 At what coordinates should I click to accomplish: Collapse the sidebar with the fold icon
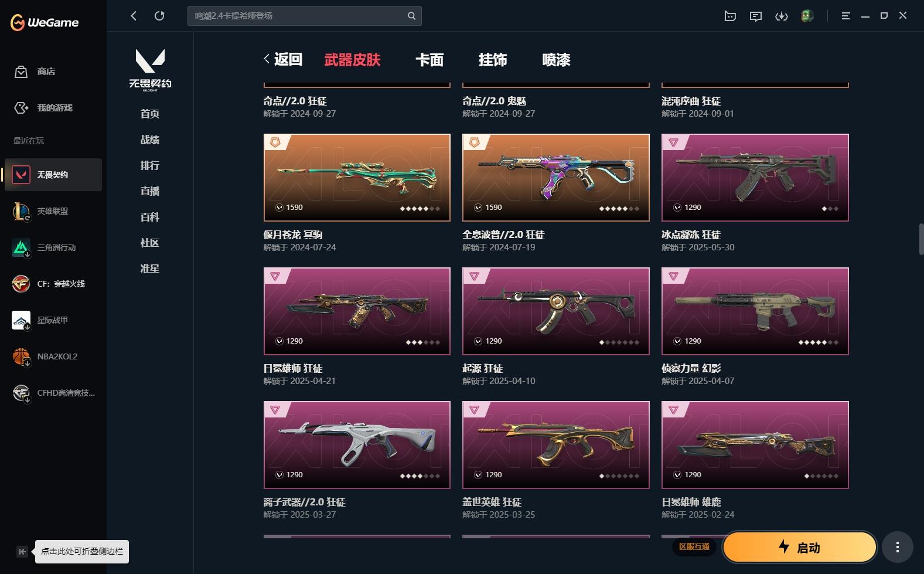[22, 551]
